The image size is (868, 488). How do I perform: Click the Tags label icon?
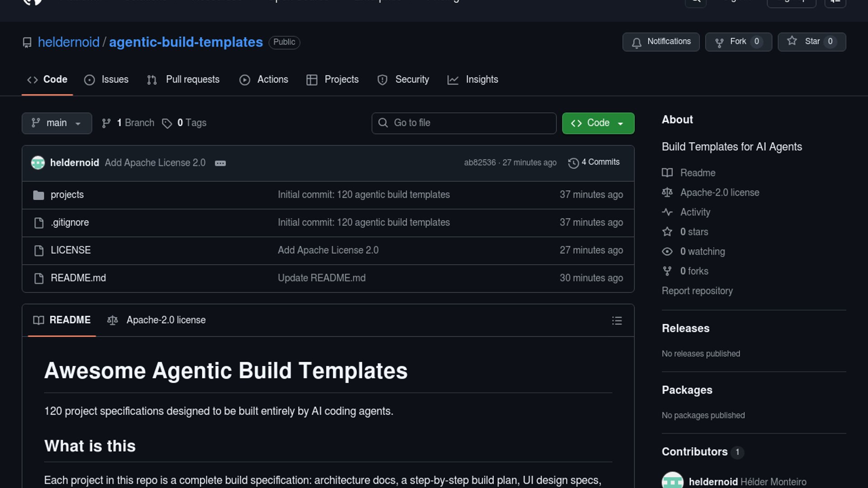(x=167, y=123)
